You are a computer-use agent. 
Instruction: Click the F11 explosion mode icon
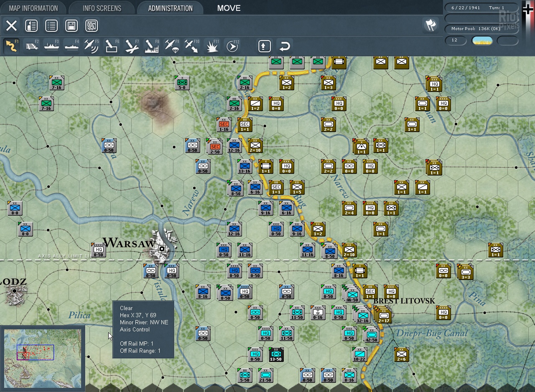pos(212,46)
